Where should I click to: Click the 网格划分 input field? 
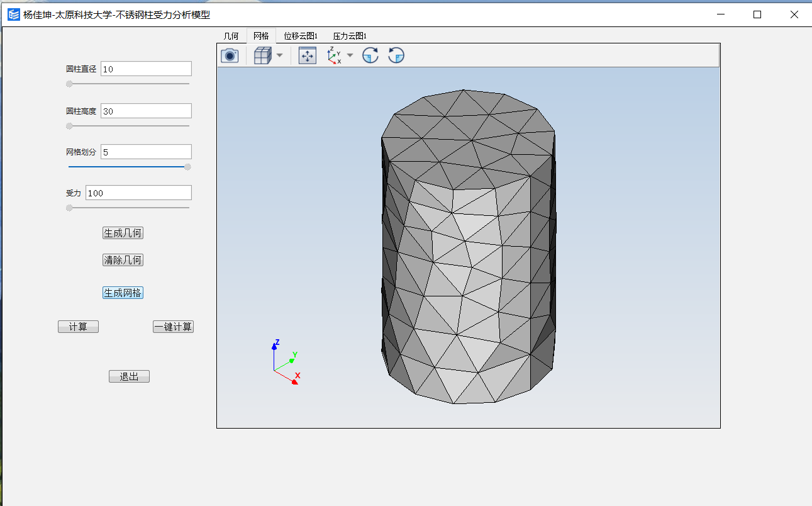coord(146,152)
